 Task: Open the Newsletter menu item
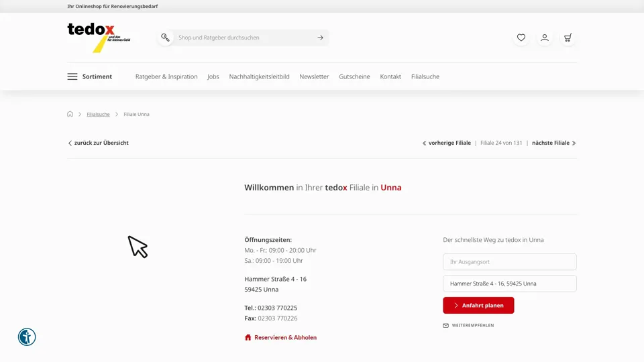point(314,76)
